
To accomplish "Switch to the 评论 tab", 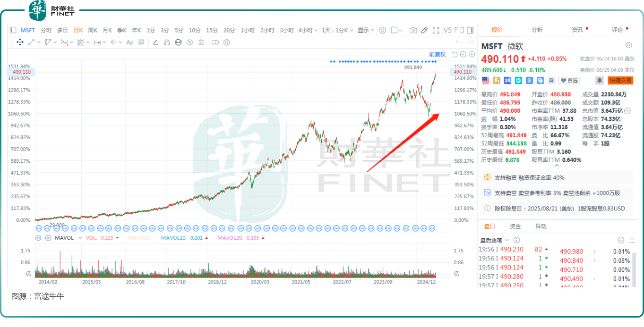I will [x=618, y=30].
